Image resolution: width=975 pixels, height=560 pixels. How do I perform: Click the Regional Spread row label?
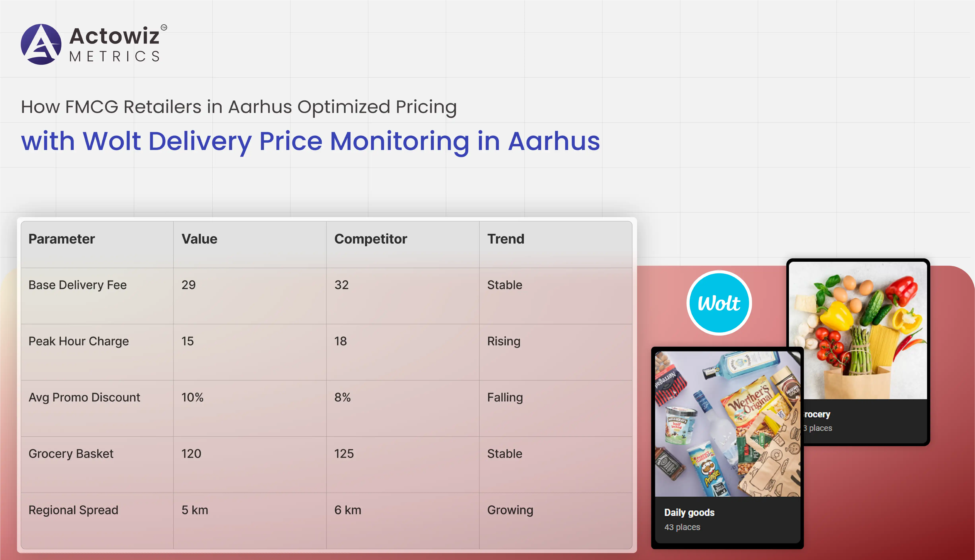73,510
